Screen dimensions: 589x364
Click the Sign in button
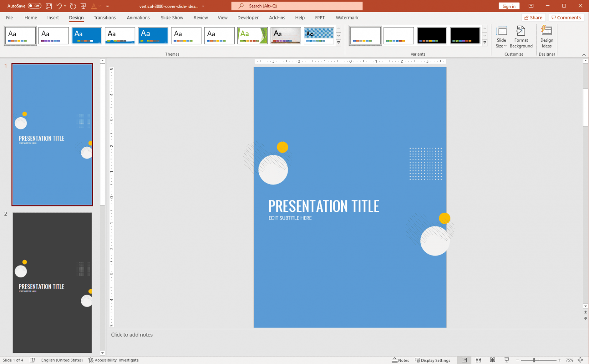click(509, 6)
